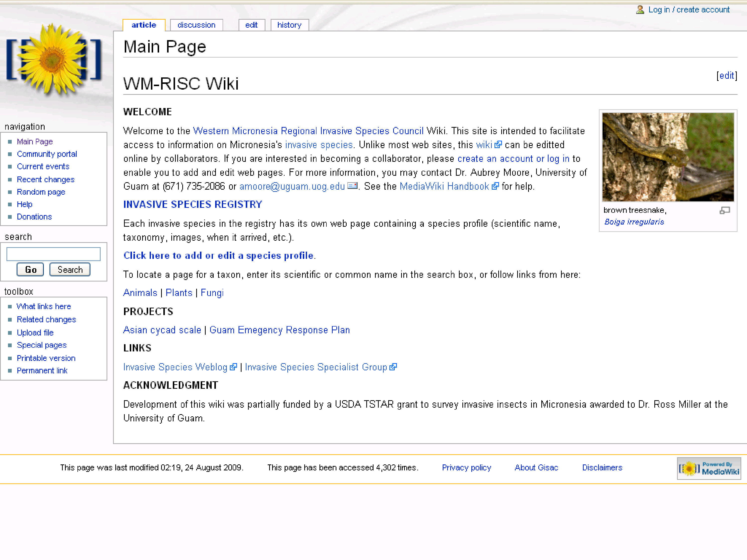Viewport: 747px width, 560px height.
Task: Open the history tab
Action: (x=289, y=25)
